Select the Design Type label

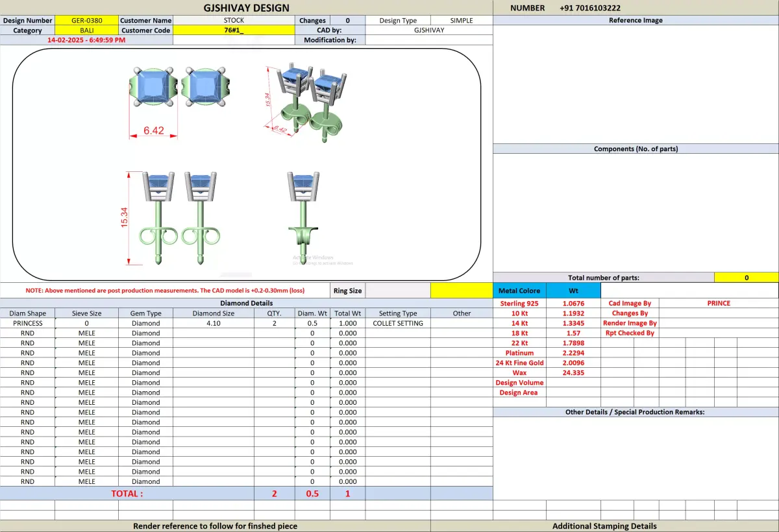(x=398, y=20)
